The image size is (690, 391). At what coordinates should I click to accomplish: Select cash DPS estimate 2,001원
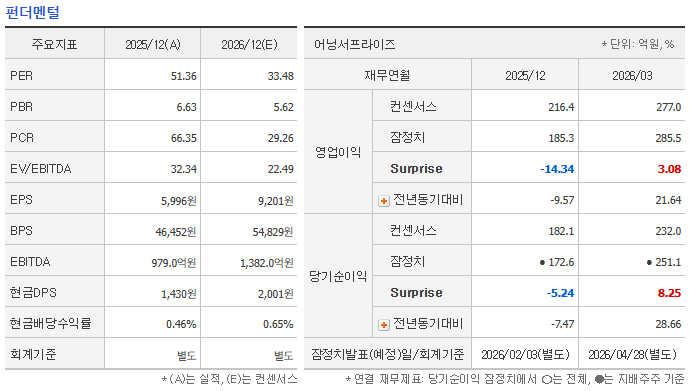tap(275, 294)
